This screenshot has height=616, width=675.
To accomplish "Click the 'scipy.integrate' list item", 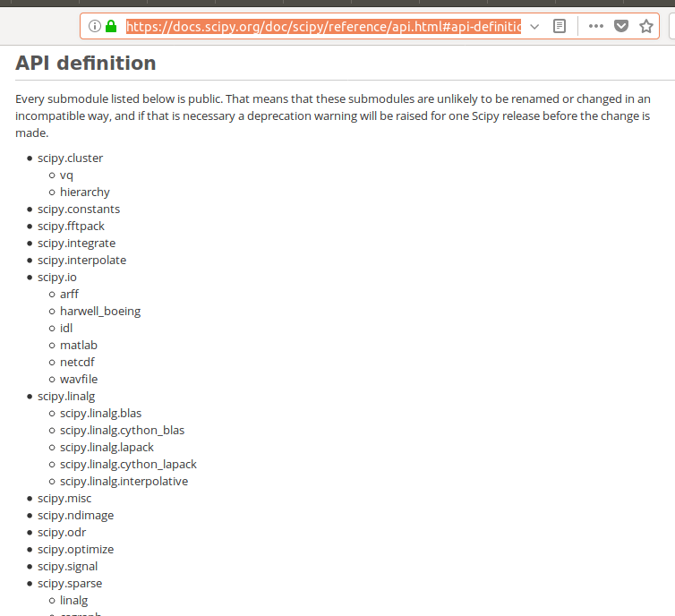I will tap(77, 244).
